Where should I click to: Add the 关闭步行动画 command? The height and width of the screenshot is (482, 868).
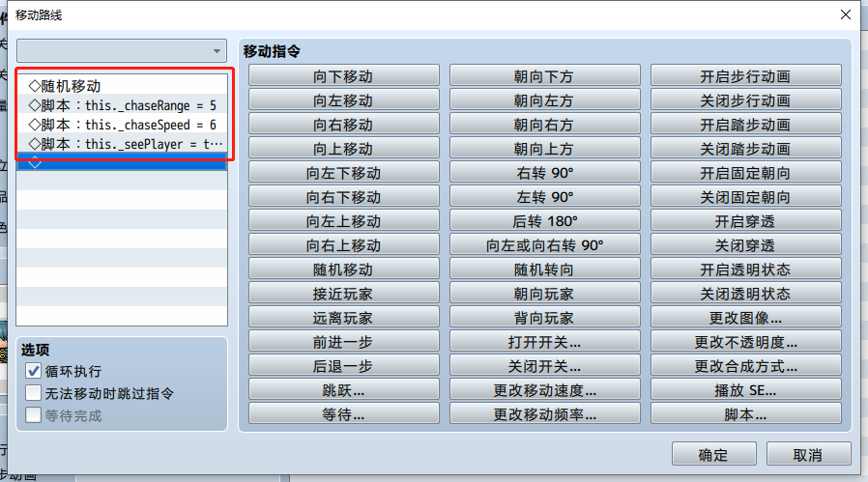pyautogui.click(x=745, y=100)
